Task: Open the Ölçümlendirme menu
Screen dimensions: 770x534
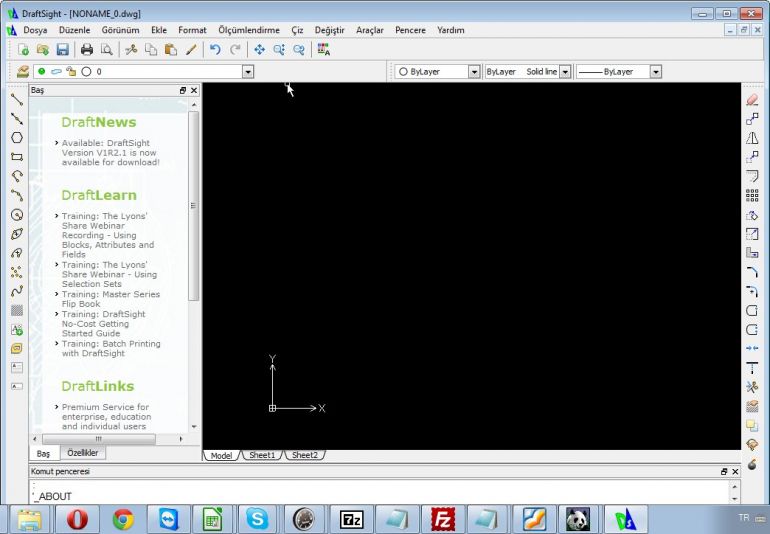Action: 249,30
